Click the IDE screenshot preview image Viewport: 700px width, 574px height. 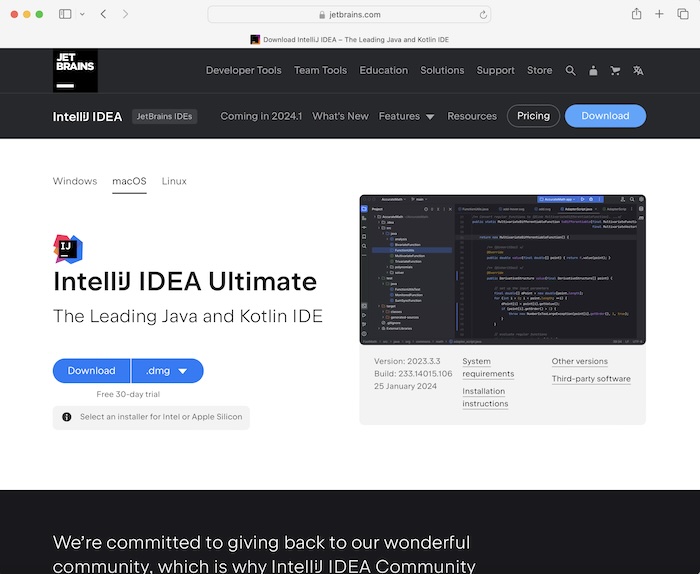click(x=503, y=270)
